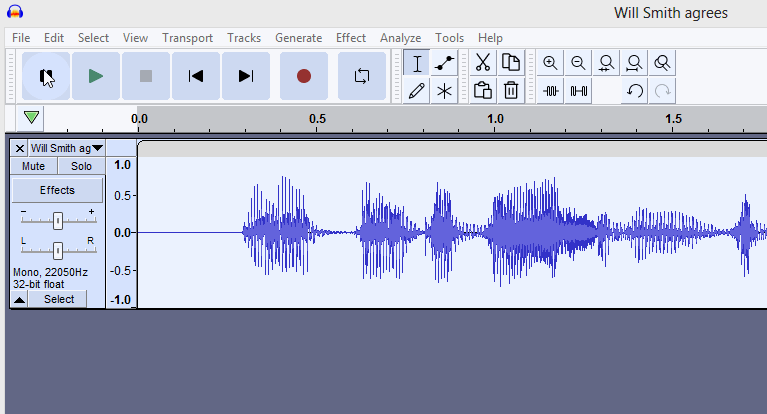
Task: Zoom in with the magnifier plus icon
Action: tap(550, 63)
